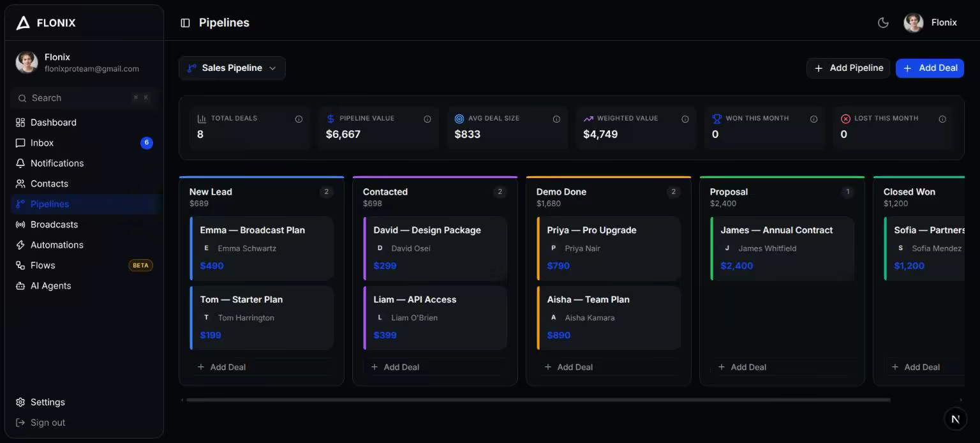Open the Emma — Broadcast Plan deal card
The image size is (980, 443).
[262, 248]
